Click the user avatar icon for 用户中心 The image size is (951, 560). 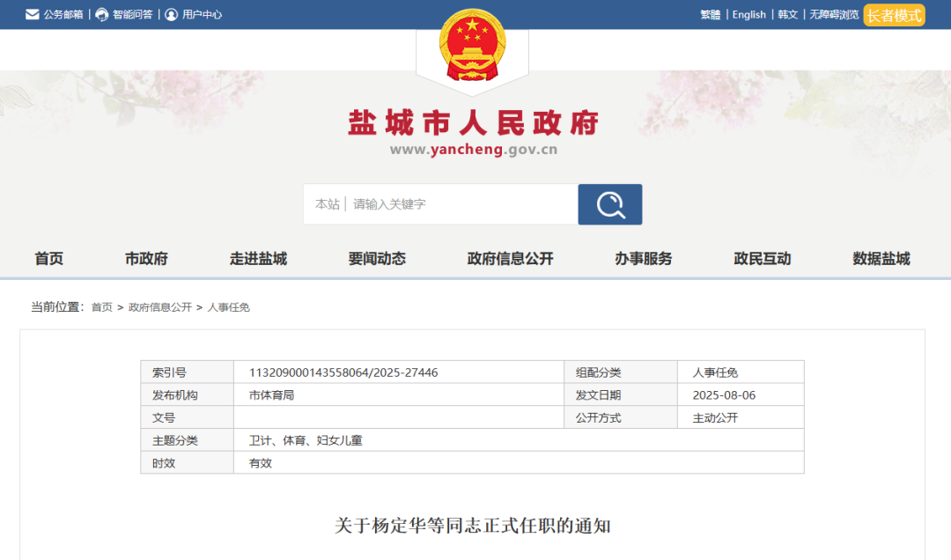tap(172, 15)
